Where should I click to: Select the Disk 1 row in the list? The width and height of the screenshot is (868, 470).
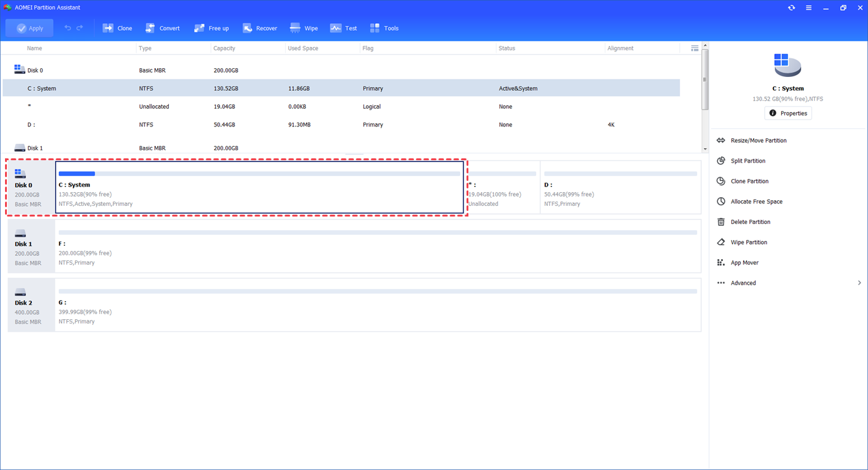341,148
